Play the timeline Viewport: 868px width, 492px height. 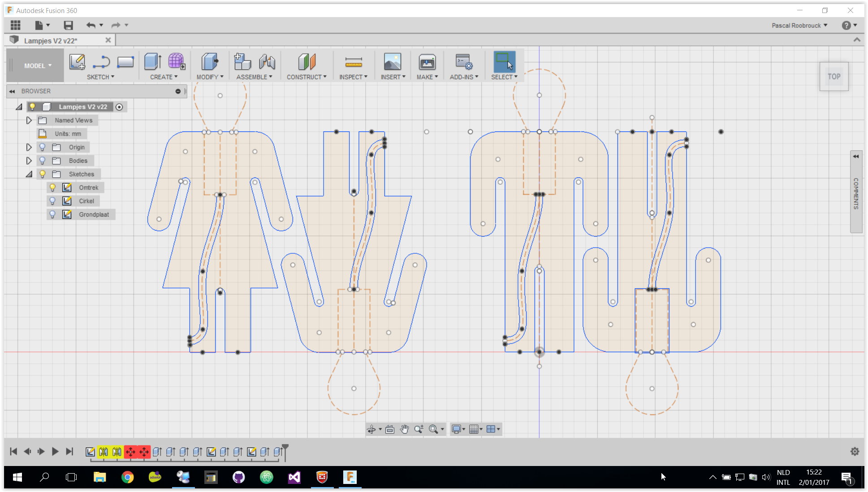(x=55, y=452)
